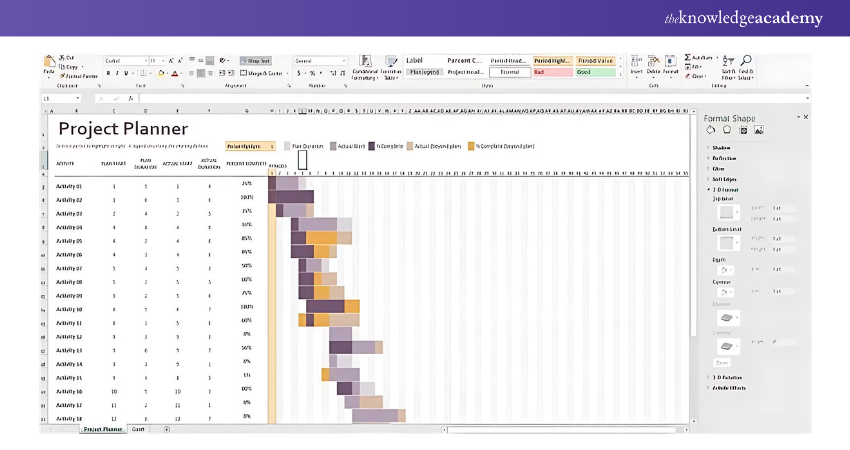Toggle italic formatting in Font group
850x450 pixels.
click(x=118, y=73)
